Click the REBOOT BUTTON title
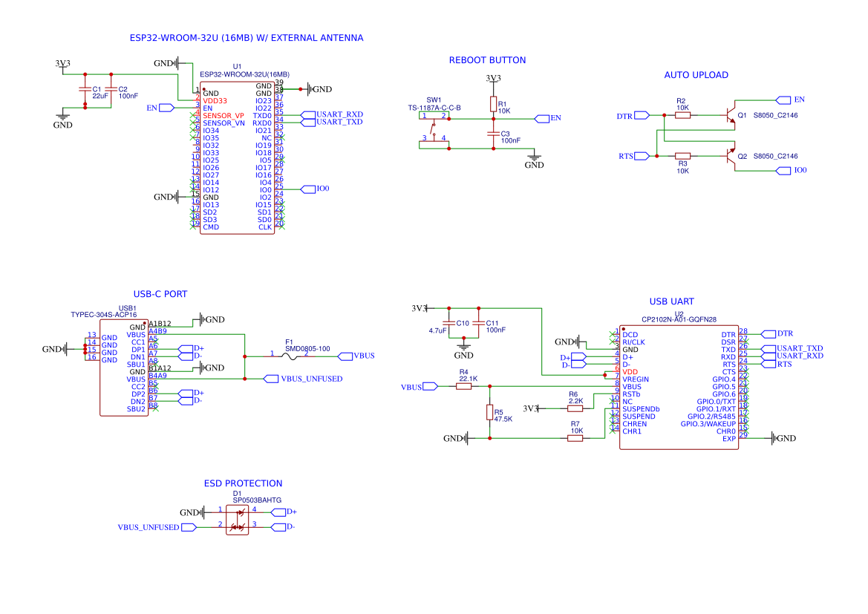868x614 pixels. [487, 60]
